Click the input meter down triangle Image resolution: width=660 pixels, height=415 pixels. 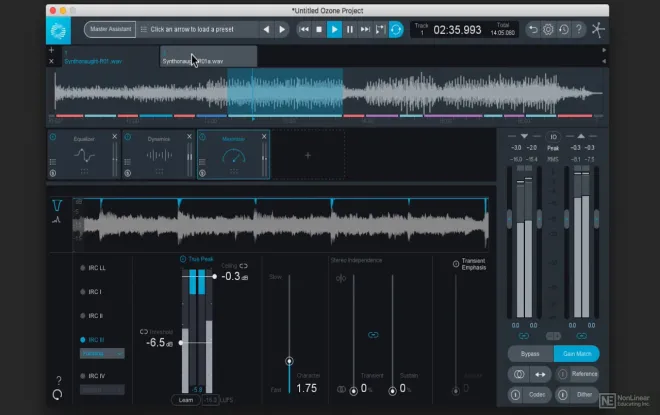524,136
